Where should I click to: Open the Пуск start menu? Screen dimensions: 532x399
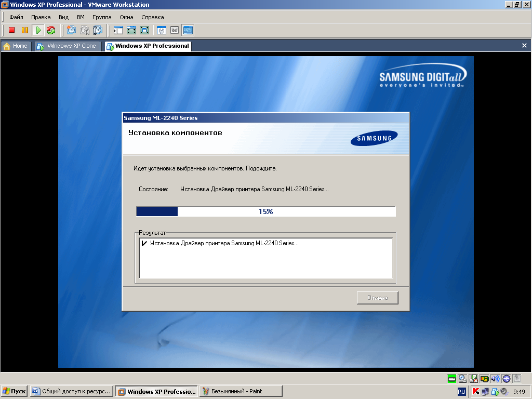[14, 391]
